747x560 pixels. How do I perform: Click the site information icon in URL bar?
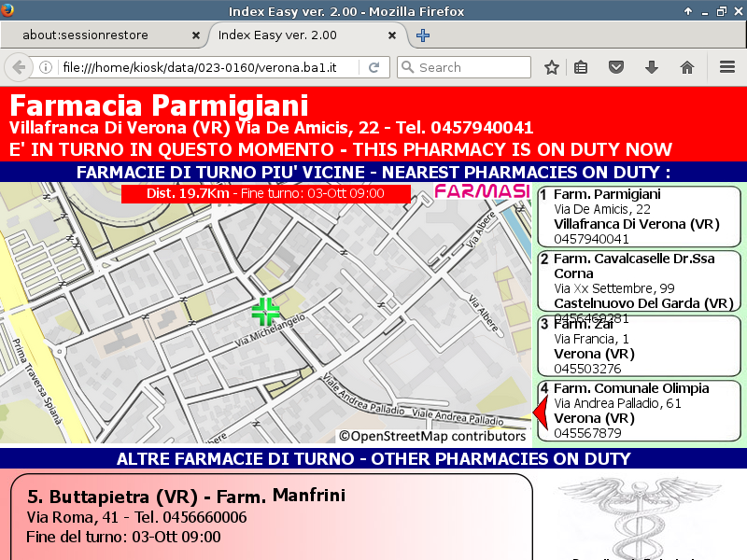click(x=45, y=67)
